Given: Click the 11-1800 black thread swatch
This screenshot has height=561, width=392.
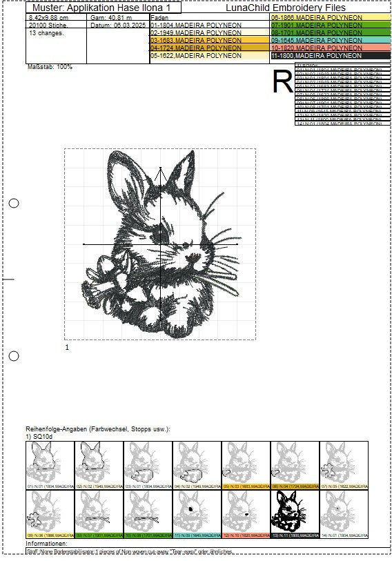Looking at the screenshot, I should pos(331,55).
